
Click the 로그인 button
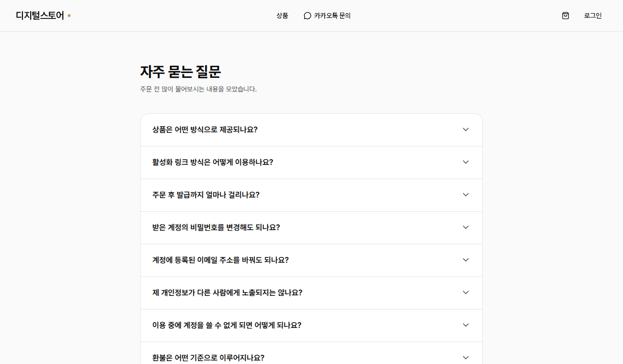pos(593,16)
